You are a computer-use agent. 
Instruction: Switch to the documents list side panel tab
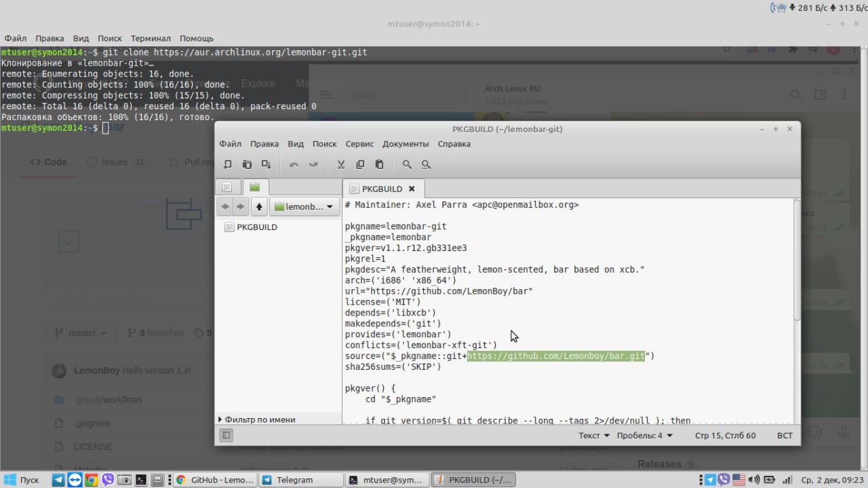coord(227,187)
